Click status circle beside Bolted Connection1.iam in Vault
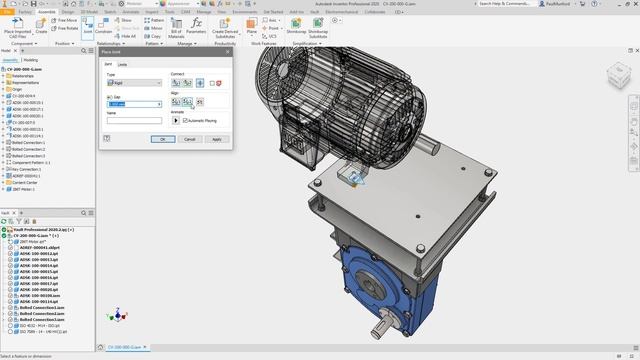The height and width of the screenshot is (360, 640). point(11,307)
